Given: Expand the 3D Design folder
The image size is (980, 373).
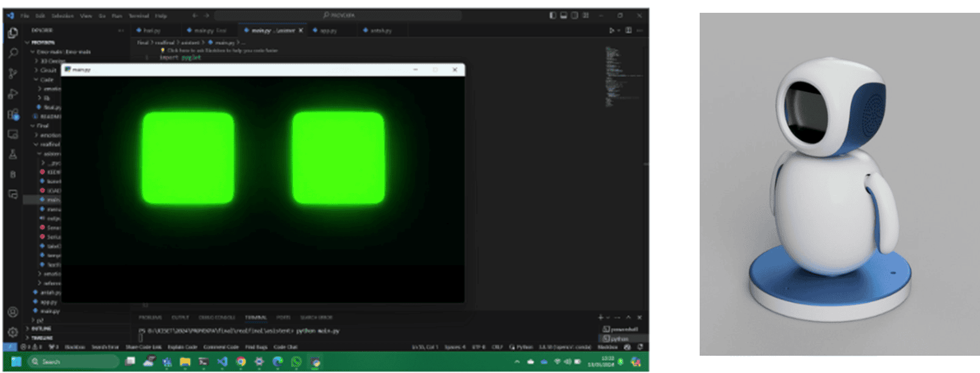Looking at the screenshot, I should (49, 61).
